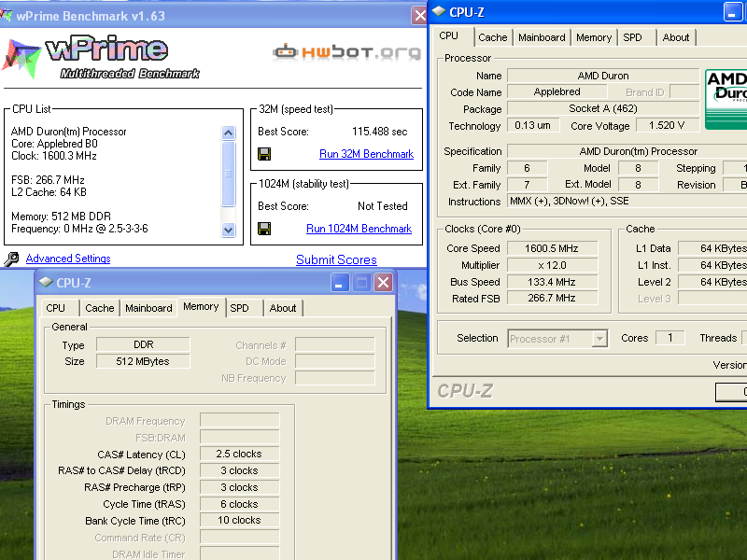Click the floppy save icon under 1024M stability test

coord(264,229)
